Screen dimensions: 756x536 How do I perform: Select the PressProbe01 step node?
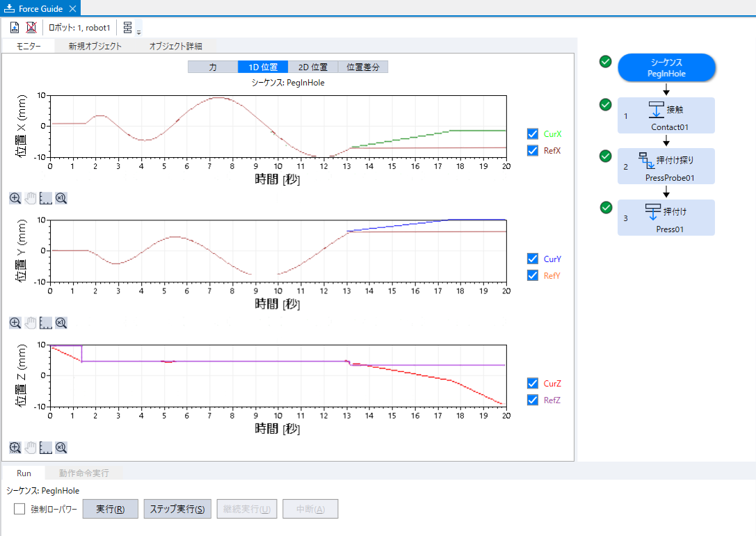(x=666, y=166)
